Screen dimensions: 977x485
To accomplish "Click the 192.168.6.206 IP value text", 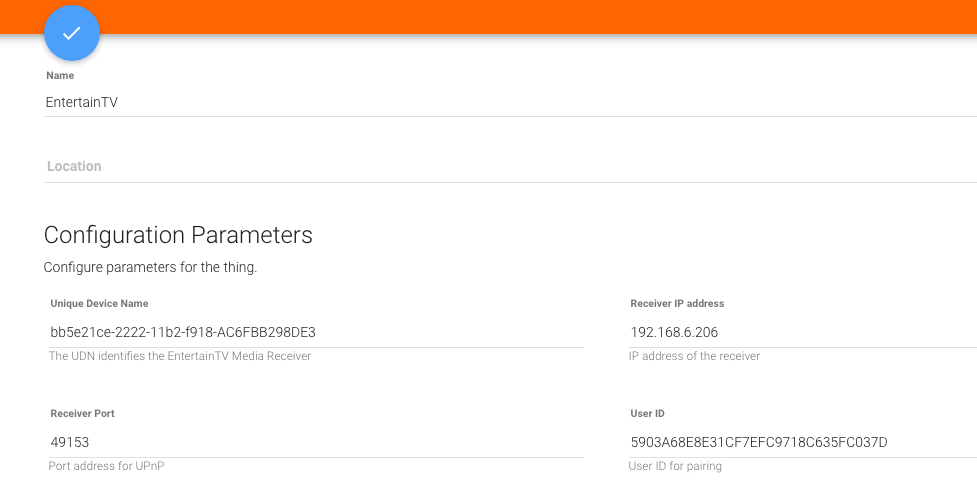I will tap(674, 332).
